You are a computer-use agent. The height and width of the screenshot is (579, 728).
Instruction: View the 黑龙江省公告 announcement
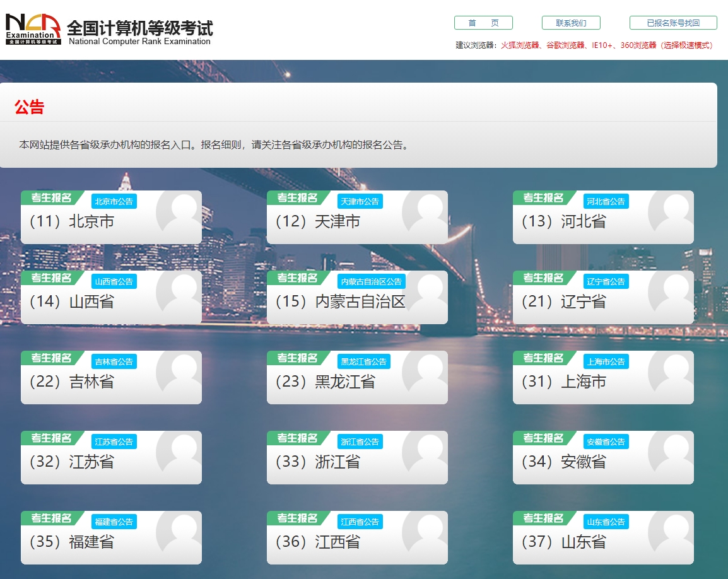[x=364, y=362]
